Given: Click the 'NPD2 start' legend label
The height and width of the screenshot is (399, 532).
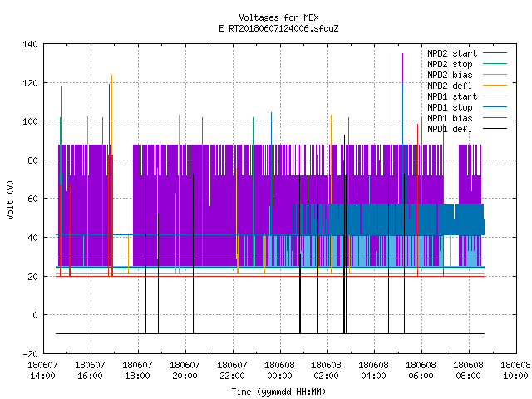Looking at the screenshot, I should pos(452,53).
